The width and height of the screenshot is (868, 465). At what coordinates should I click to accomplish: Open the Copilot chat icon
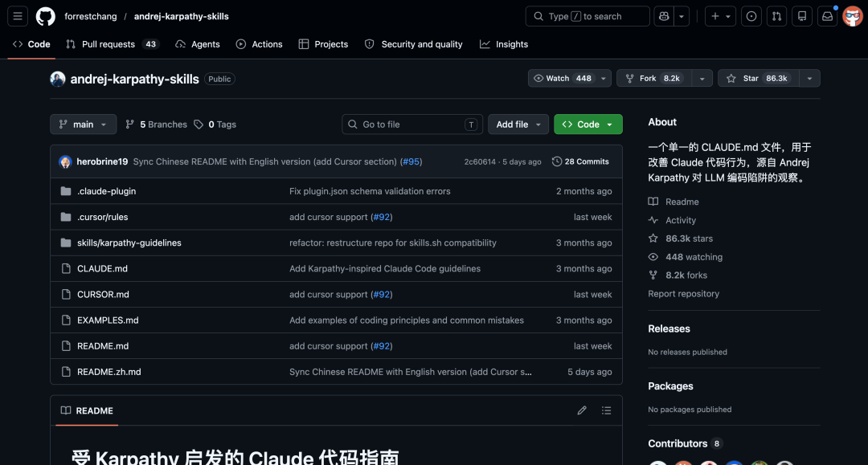pos(664,16)
